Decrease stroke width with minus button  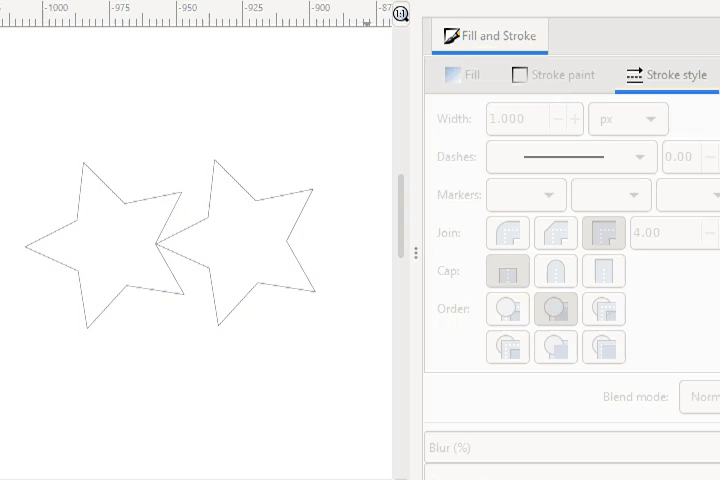[x=558, y=119]
